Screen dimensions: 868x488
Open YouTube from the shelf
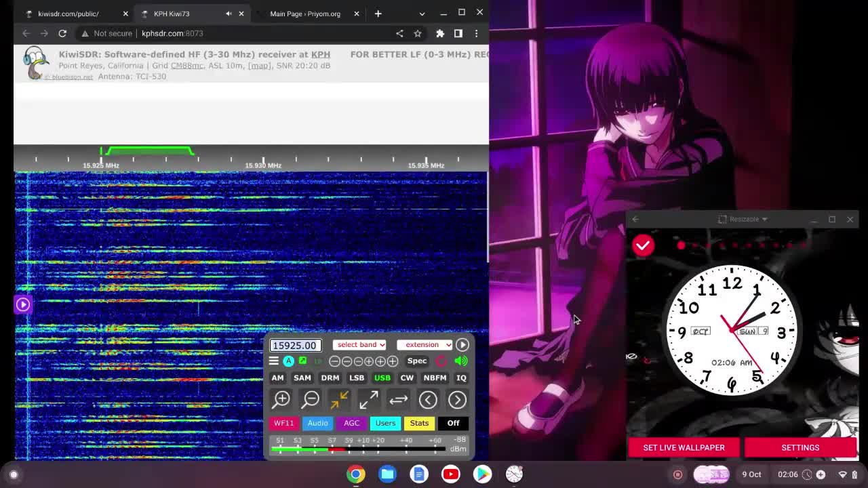point(450,474)
